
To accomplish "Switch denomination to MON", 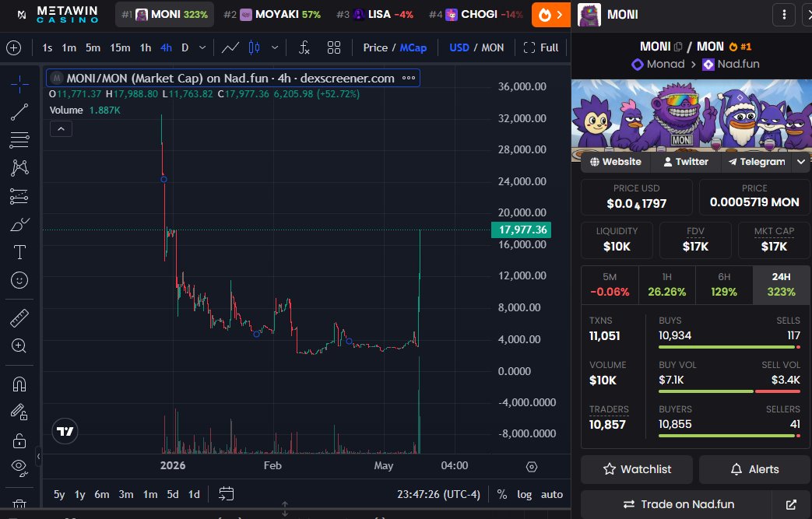I will 492,47.
